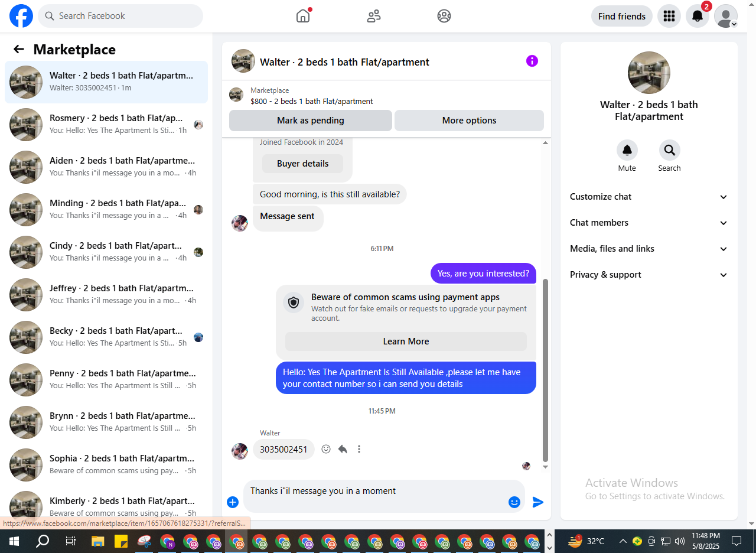The width and height of the screenshot is (756, 553).
Task: Click the taskbar clock showing 11:48 PM
Action: point(706,541)
